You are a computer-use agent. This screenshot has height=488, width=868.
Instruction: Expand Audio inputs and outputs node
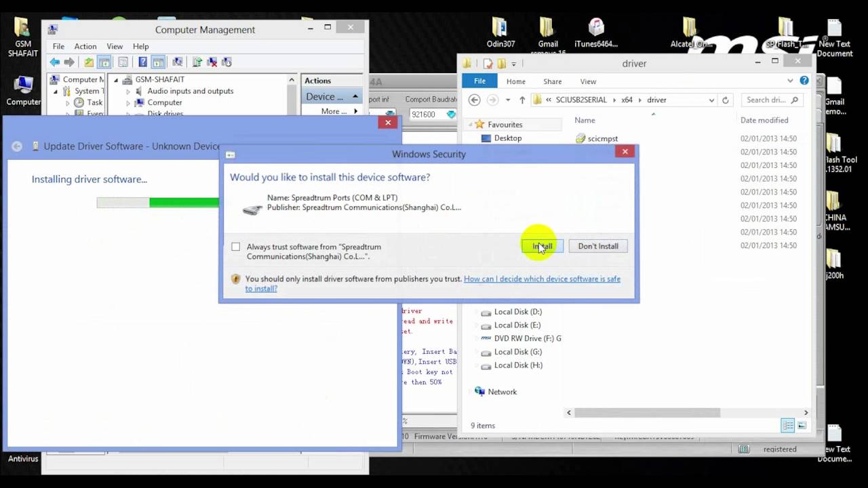[128, 91]
